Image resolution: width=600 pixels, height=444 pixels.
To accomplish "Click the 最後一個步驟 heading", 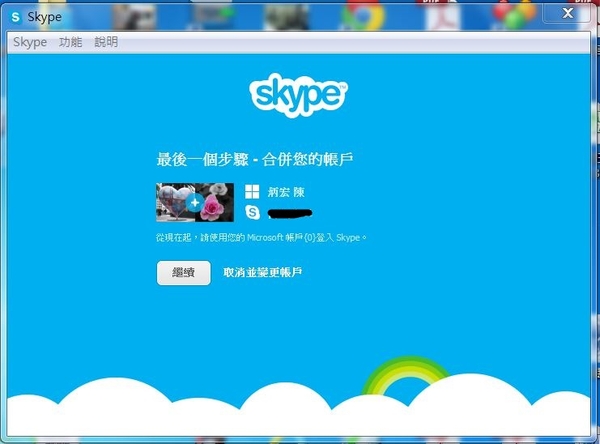I will tap(255, 159).
